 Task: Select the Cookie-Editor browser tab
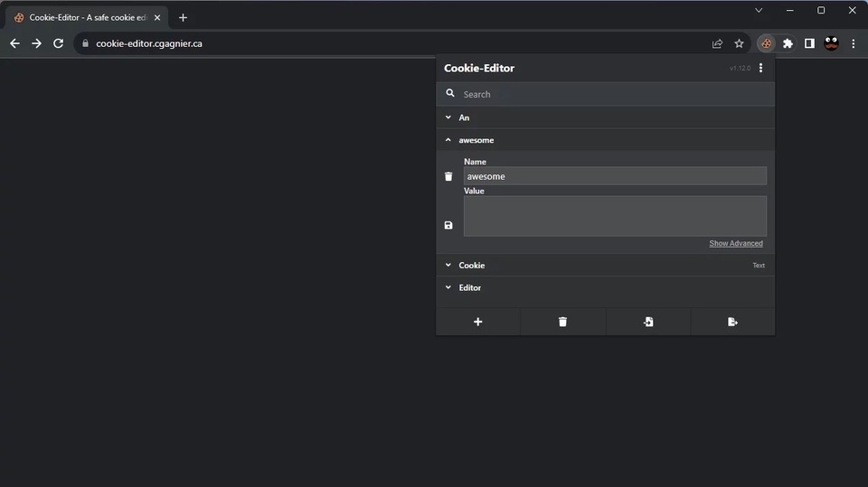[87, 18]
